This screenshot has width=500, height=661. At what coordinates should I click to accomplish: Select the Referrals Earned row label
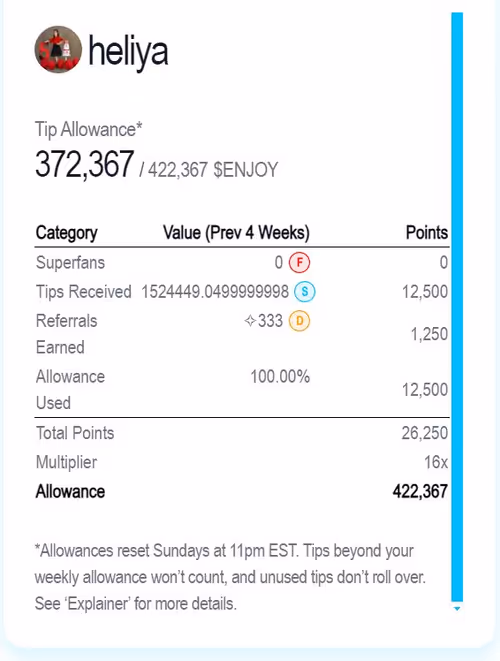[x=67, y=334]
